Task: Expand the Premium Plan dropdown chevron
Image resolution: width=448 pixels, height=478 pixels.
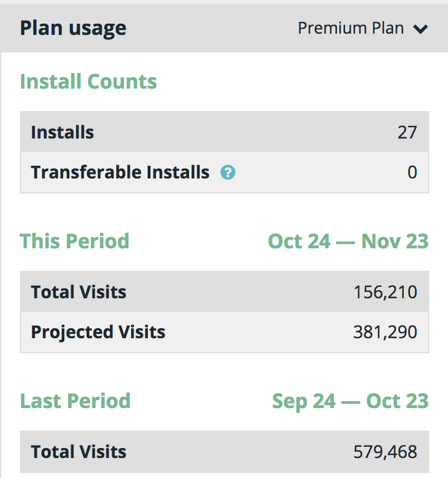Action: click(421, 29)
